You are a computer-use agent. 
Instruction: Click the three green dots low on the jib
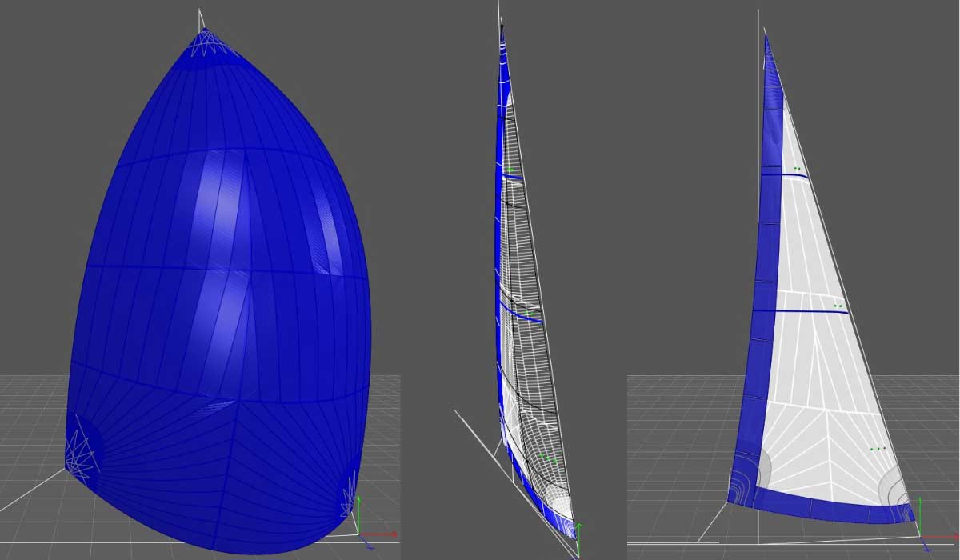[878, 449]
